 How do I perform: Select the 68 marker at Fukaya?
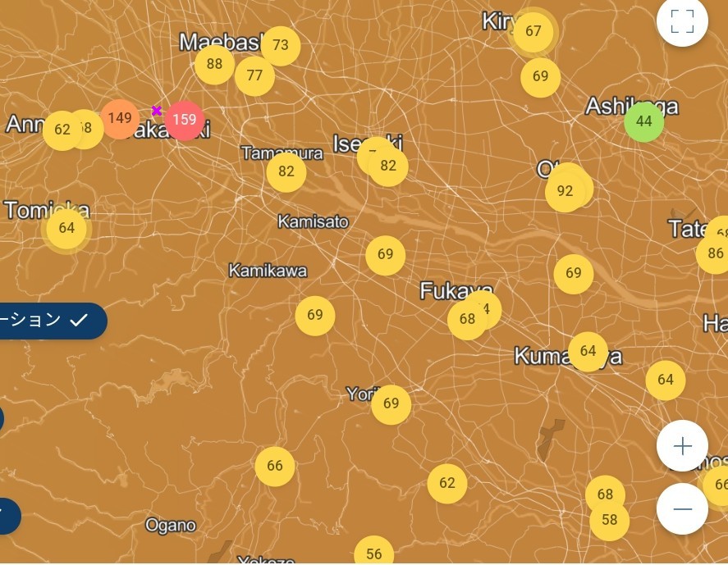(467, 320)
